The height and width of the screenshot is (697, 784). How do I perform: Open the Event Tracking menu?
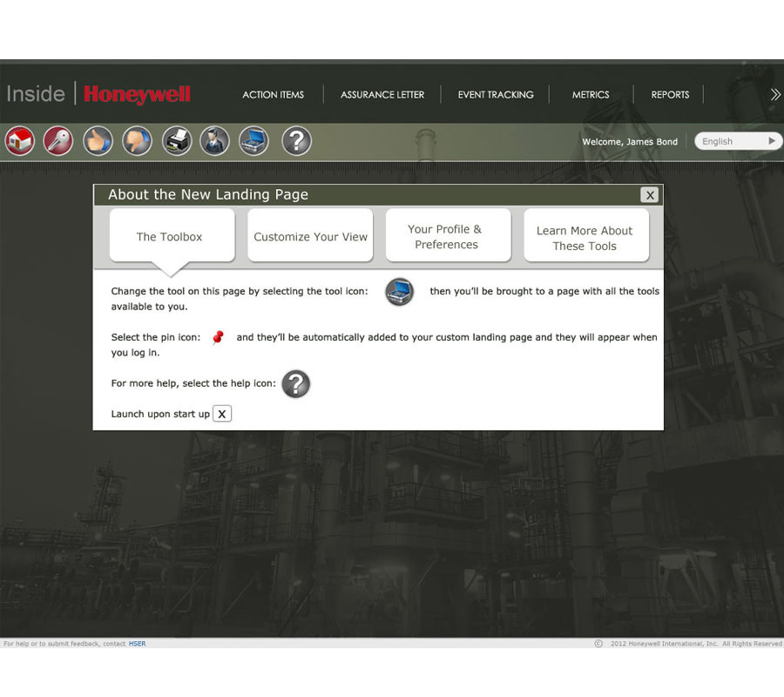[496, 94]
